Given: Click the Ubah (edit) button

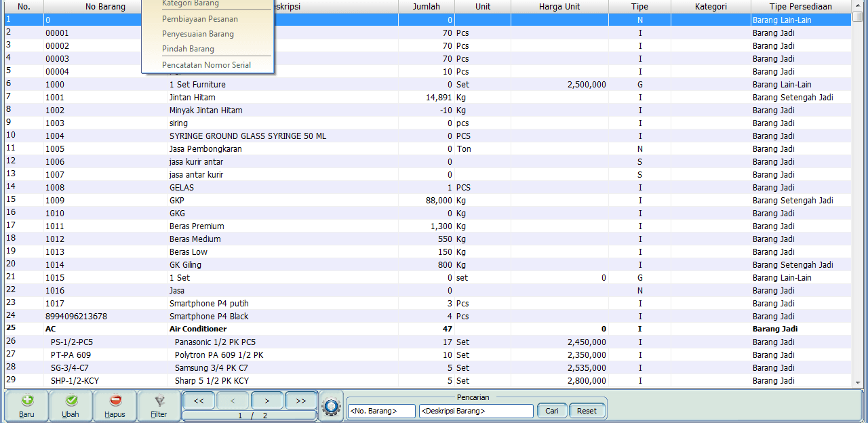Looking at the screenshot, I should click(71, 406).
